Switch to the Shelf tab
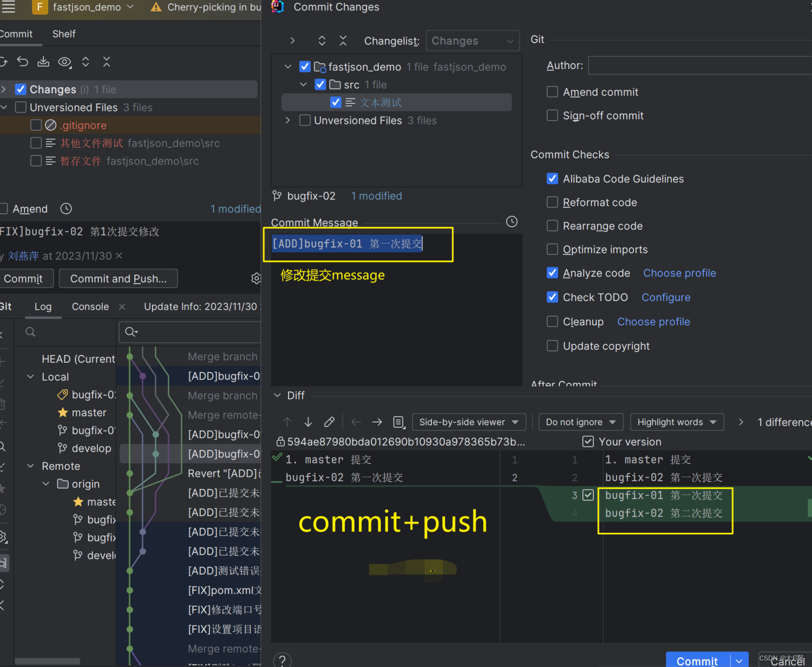 [64, 34]
